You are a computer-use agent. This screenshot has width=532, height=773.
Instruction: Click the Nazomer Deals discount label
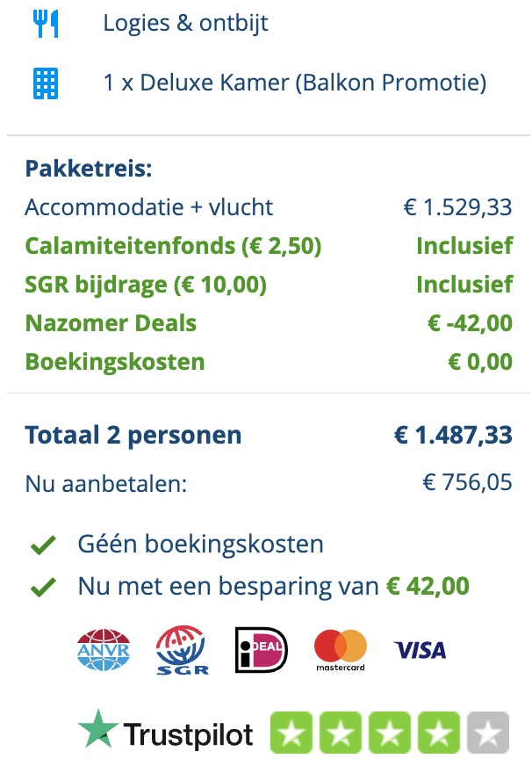point(111,323)
